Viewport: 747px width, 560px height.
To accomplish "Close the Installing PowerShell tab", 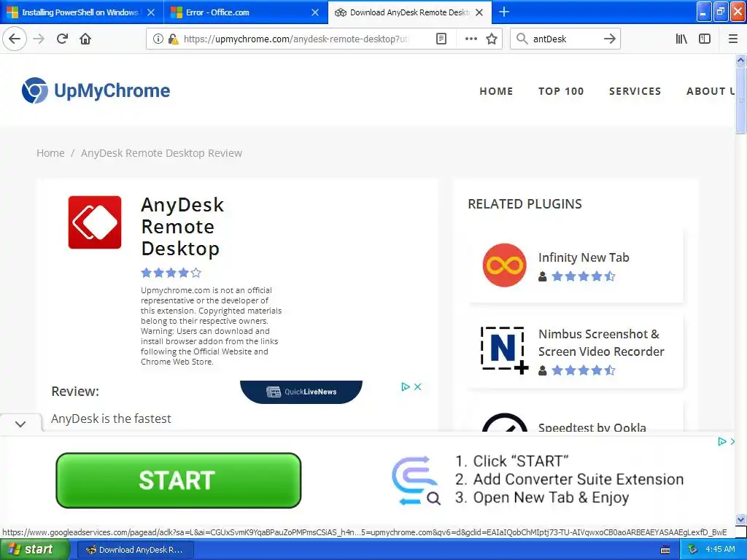I will pyautogui.click(x=151, y=12).
